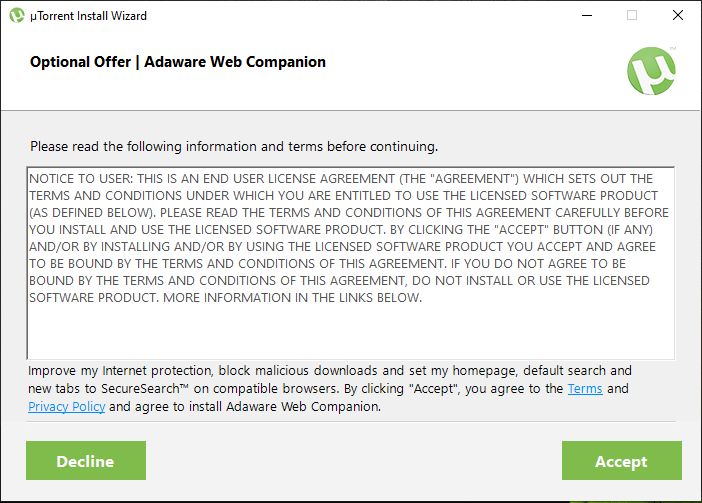The height and width of the screenshot is (503, 702).
Task: Click the Optional Offer heading text
Action: [x=178, y=62]
